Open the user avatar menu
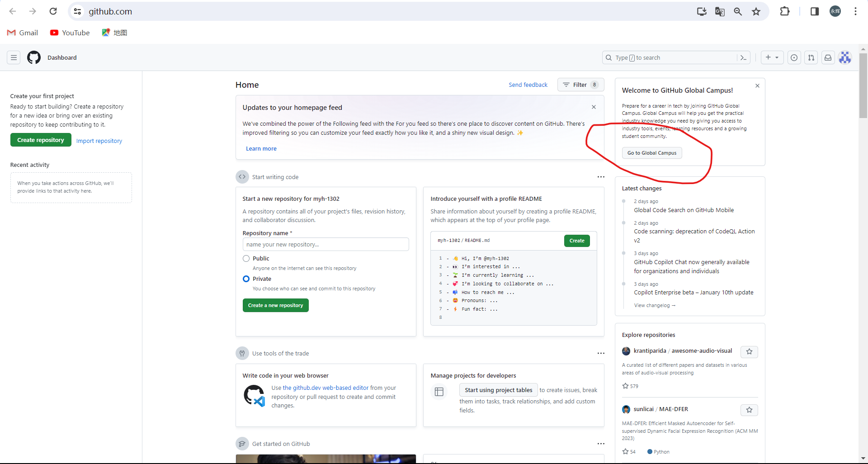 click(x=845, y=57)
